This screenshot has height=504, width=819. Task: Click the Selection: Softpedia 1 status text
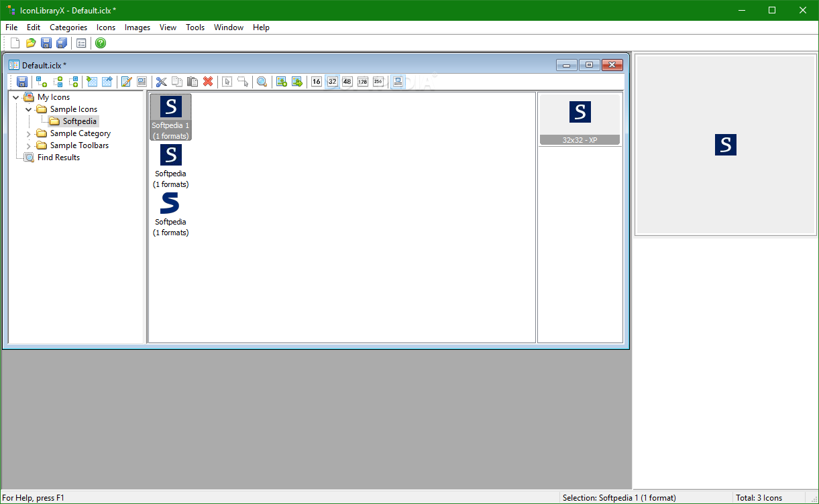[619, 498]
